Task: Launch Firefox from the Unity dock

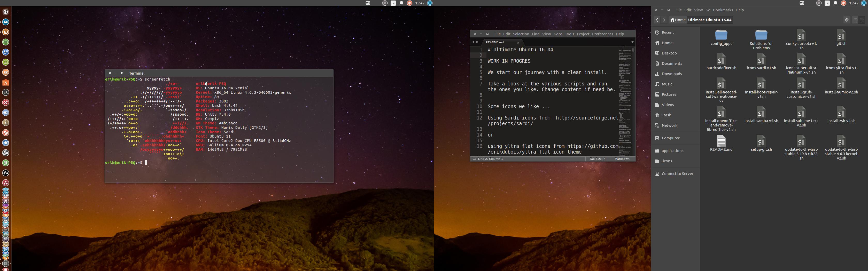Action: pos(5,32)
